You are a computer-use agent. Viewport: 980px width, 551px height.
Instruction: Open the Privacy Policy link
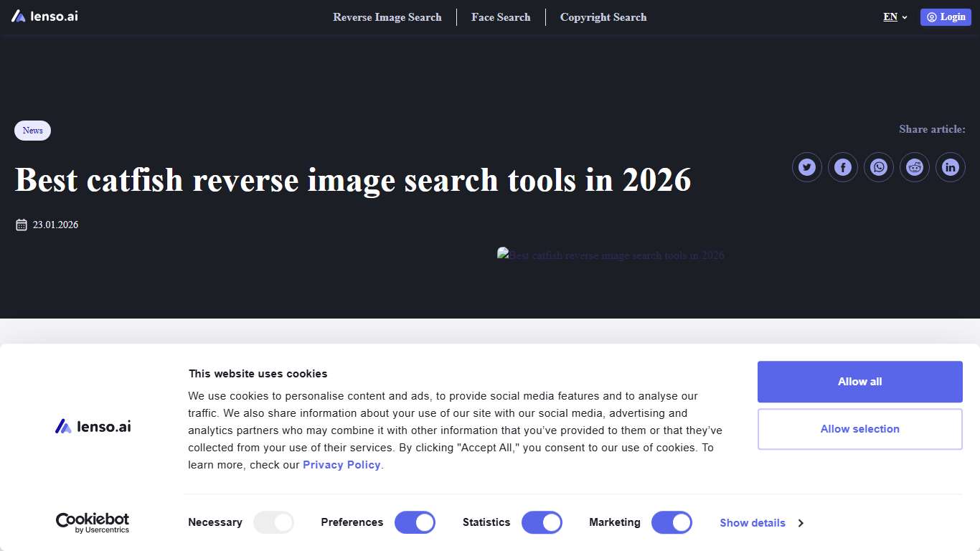[x=341, y=464]
